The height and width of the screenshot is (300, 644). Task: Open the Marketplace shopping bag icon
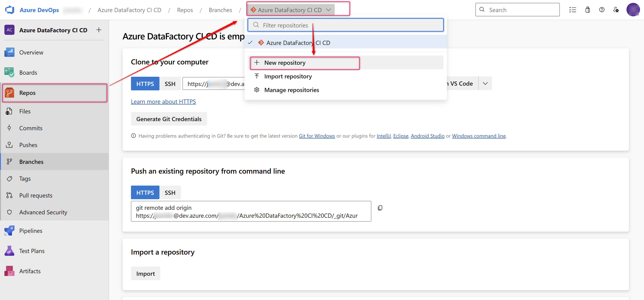coord(588,10)
